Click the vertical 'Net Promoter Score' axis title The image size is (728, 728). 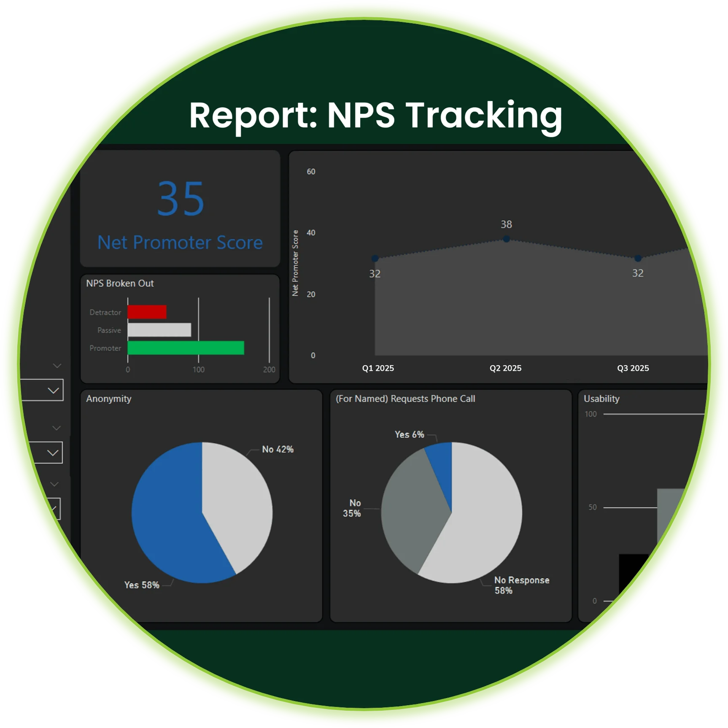point(295,263)
